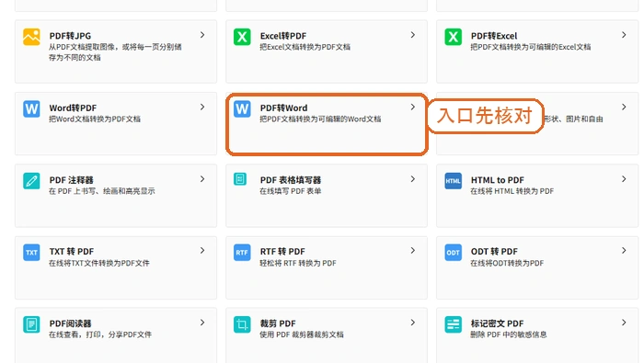The image size is (644, 363).
Task: Open Excel转PDF card chevron arrow
Action: coord(413,35)
